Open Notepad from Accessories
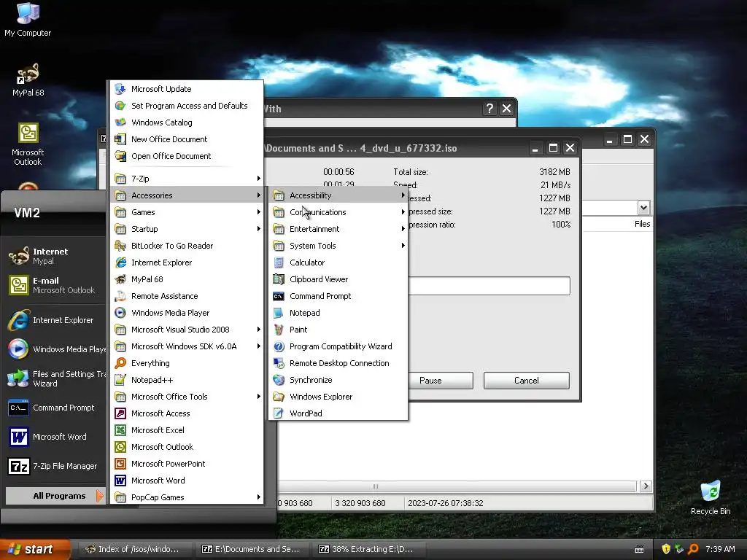747x560 pixels. point(338,313)
